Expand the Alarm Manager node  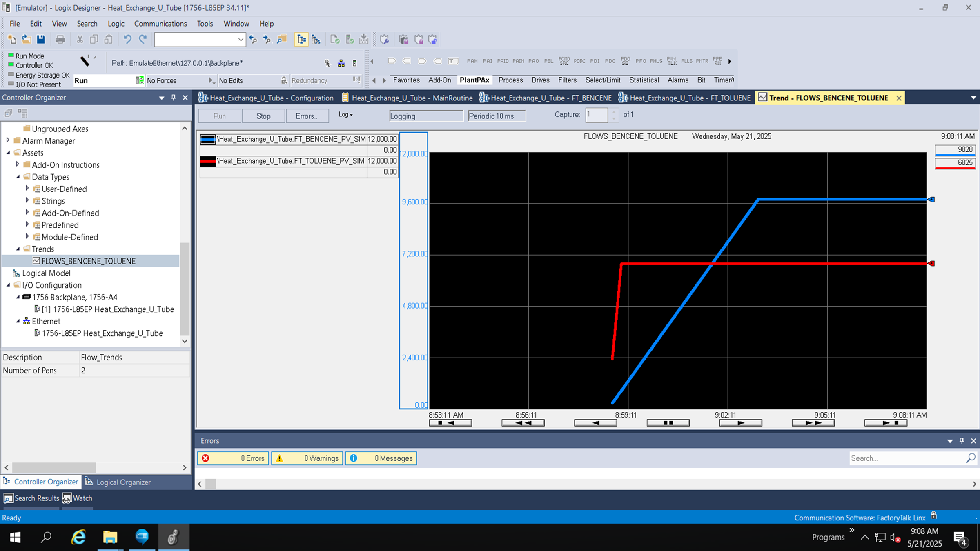tap(8, 140)
